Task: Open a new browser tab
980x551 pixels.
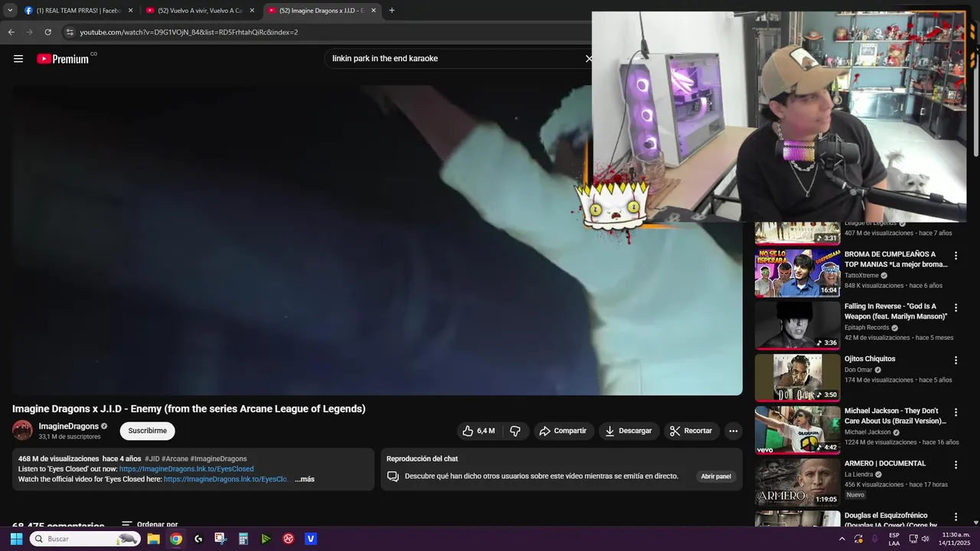Action: [392, 11]
